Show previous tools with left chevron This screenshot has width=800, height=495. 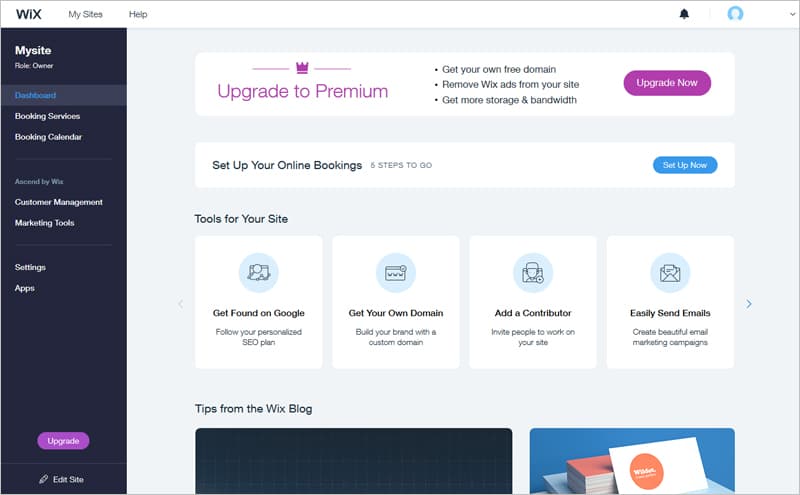[181, 304]
